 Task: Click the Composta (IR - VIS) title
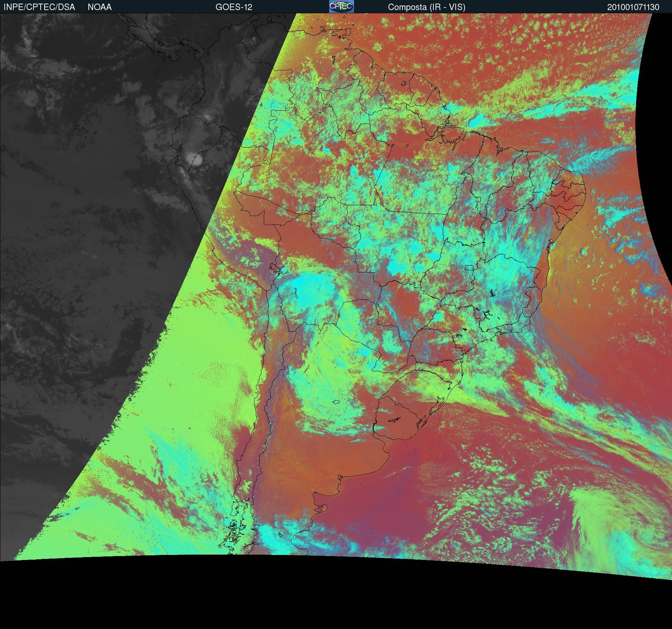point(427,7)
